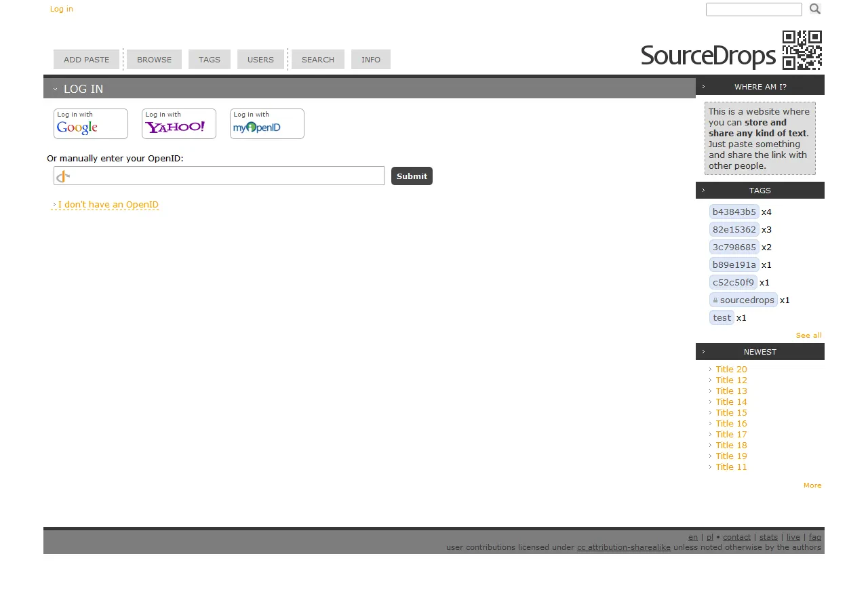Switch language to en in footer

(693, 537)
